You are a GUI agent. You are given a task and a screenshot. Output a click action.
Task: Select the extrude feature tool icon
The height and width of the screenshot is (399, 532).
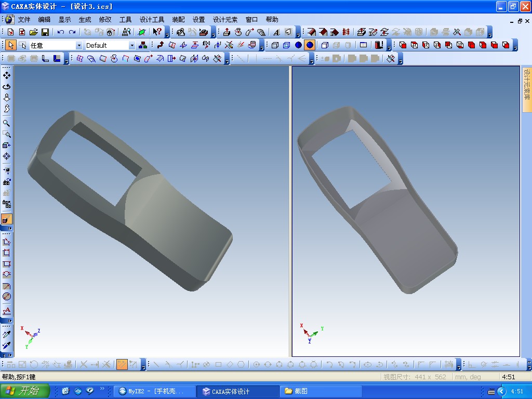pos(227,32)
